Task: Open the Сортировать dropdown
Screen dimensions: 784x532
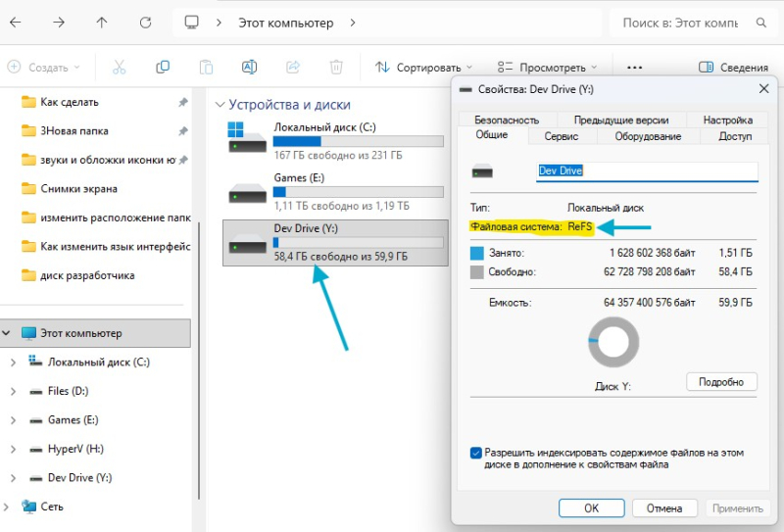Action: tap(423, 67)
